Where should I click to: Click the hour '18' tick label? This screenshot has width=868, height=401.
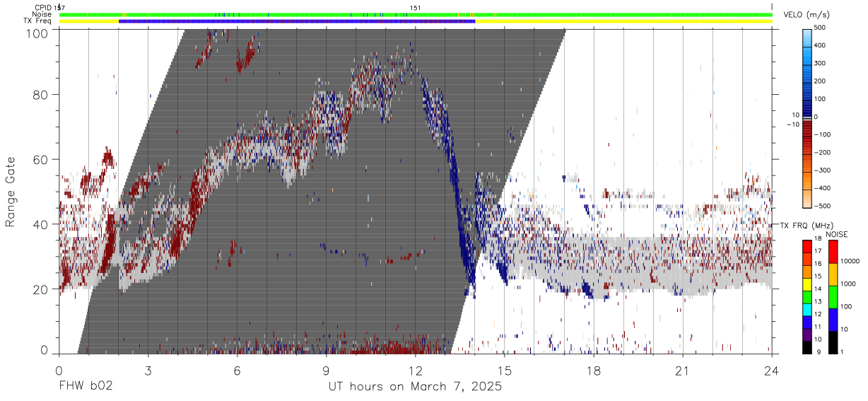(x=594, y=371)
